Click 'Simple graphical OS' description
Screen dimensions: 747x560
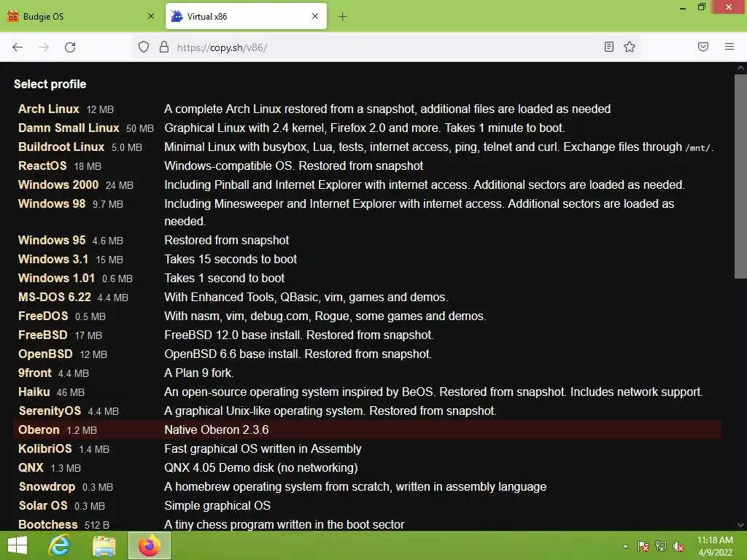pyautogui.click(x=217, y=506)
